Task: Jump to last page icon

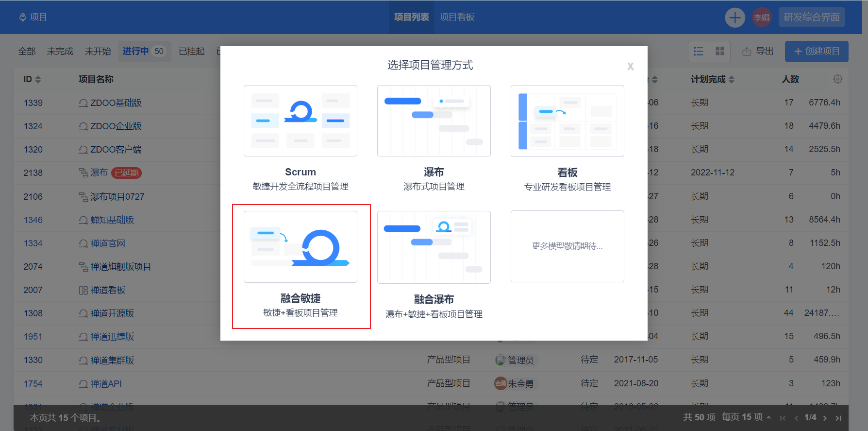Action: point(838,418)
